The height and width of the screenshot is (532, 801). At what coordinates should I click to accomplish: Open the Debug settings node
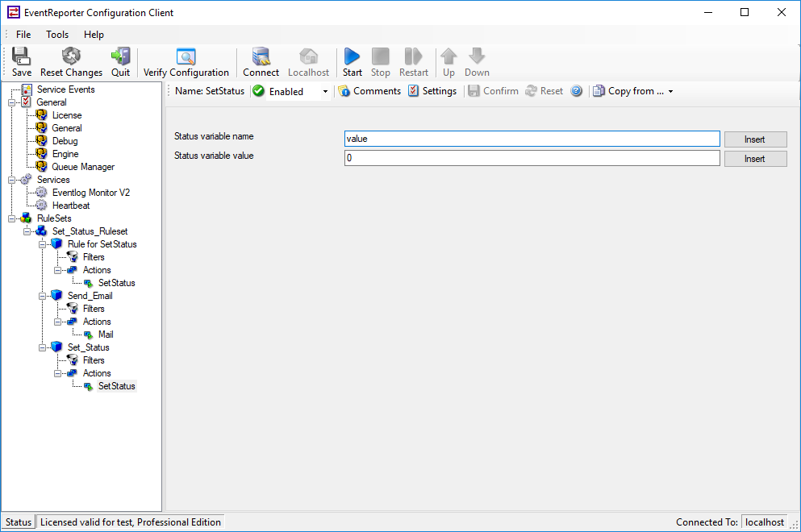[65, 141]
